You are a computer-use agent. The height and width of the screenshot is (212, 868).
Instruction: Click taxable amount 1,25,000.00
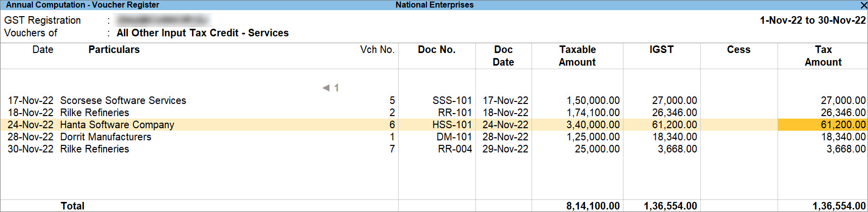593,137
